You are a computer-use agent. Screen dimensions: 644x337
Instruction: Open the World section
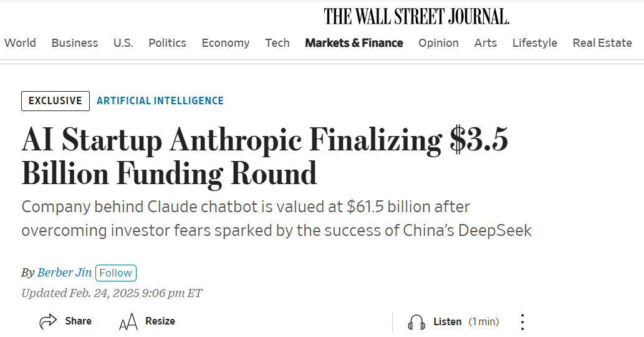click(20, 43)
